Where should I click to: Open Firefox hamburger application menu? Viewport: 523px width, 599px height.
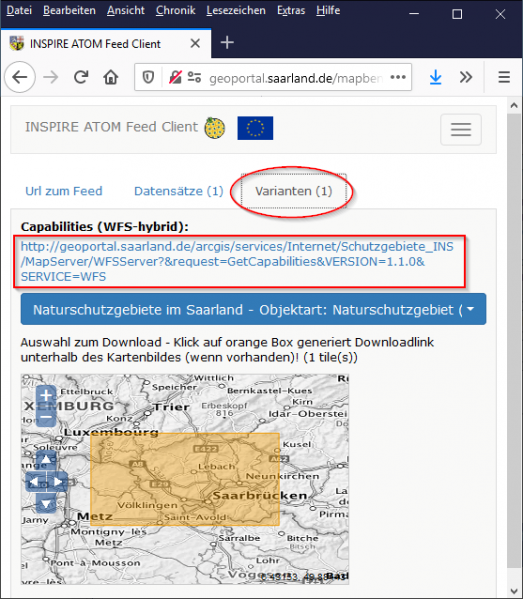(504, 78)
